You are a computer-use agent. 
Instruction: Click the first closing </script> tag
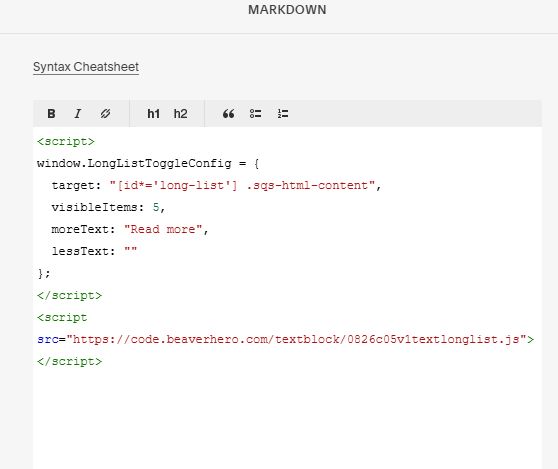pyautogui.click(x=69, y=295)
